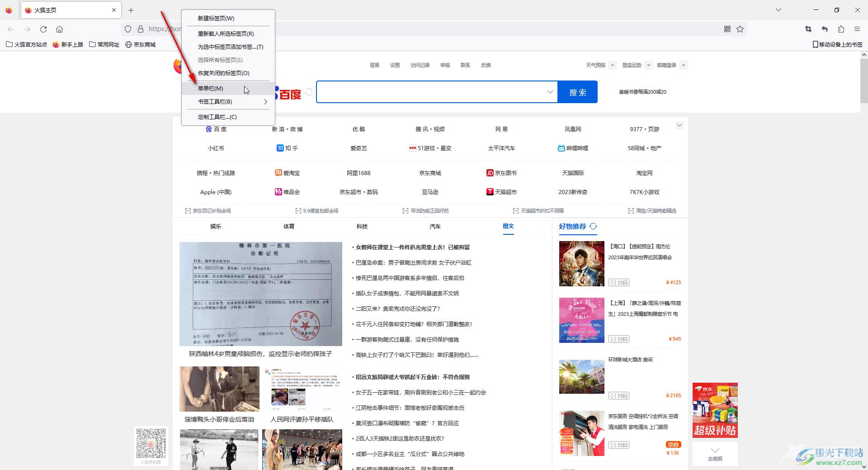The image size is (868, 470).
Task: Open headline 女教师在课堂上一件件扒光男童上衣
Action: (412, 247)
